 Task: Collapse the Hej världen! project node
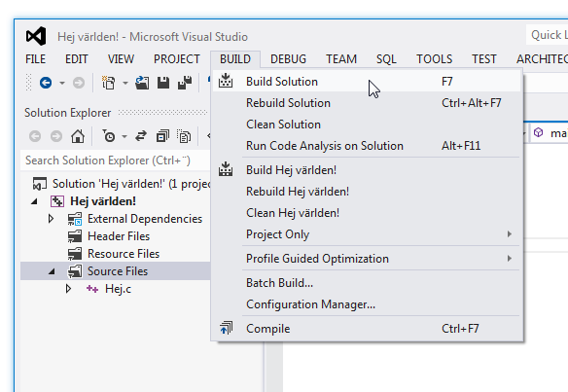point(34,201)
